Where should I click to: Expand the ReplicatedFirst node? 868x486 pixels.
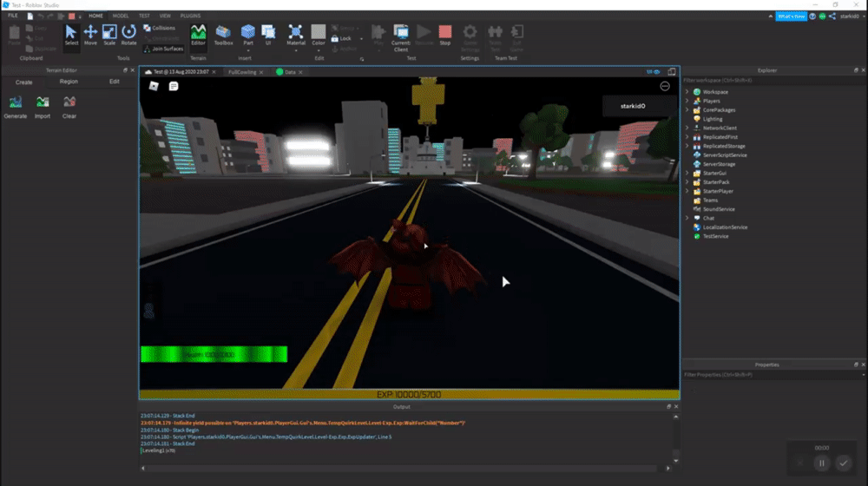tap(687, 137)
